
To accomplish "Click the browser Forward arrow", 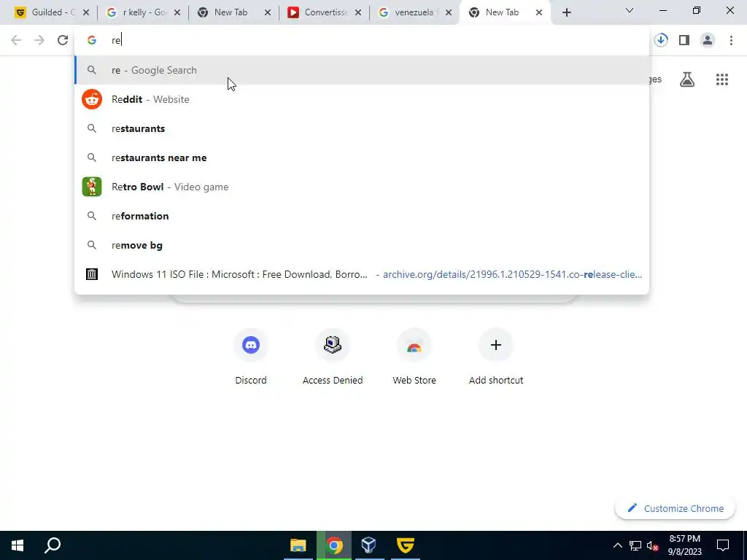I will pos(39,40).
